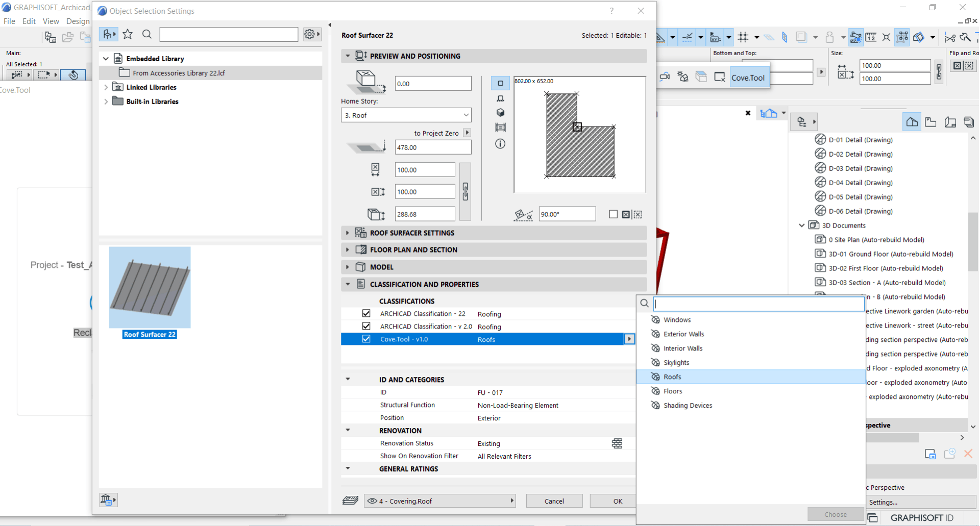The width and height of the screenshot is (980, 526).
Task: Collapse the 3D Documents navigator folder
Action: (801, 225)
